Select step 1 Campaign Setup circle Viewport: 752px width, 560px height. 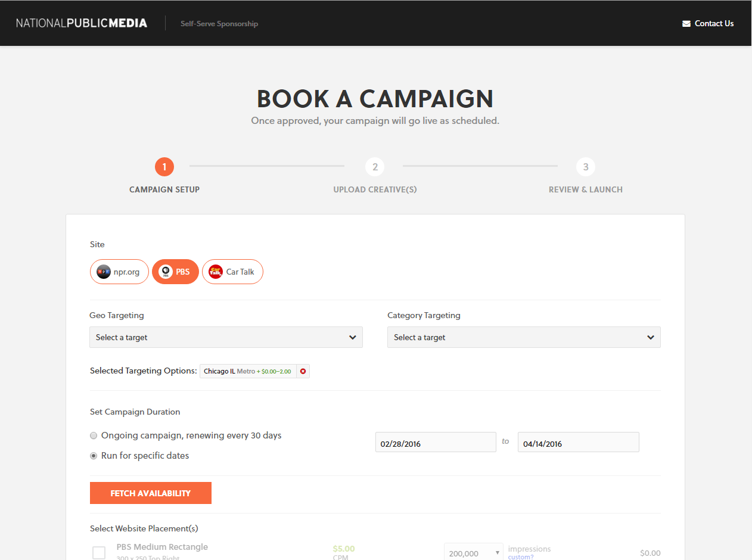pyautogui.click(x=164, y=167)
